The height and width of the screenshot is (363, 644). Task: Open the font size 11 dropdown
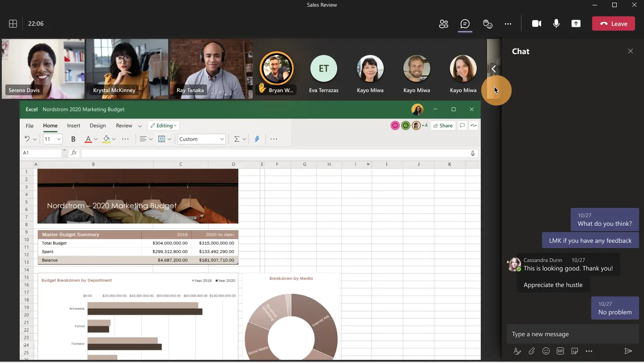[59, 139]
